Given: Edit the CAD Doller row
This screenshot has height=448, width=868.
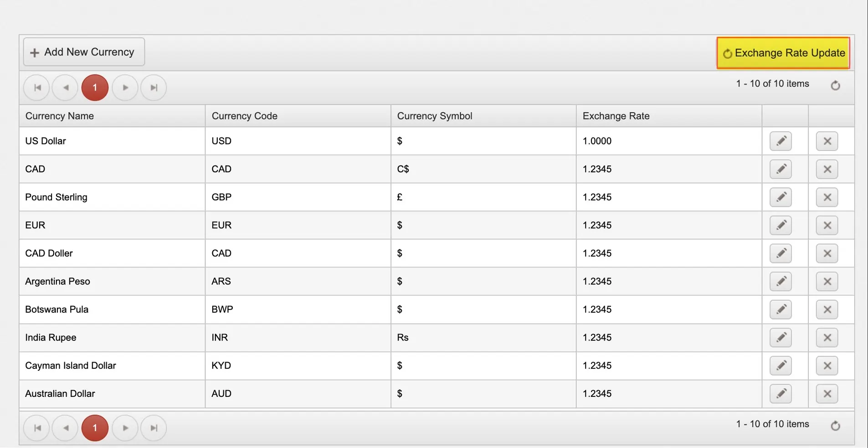Looking at the screenshot, I should point(781,253).
